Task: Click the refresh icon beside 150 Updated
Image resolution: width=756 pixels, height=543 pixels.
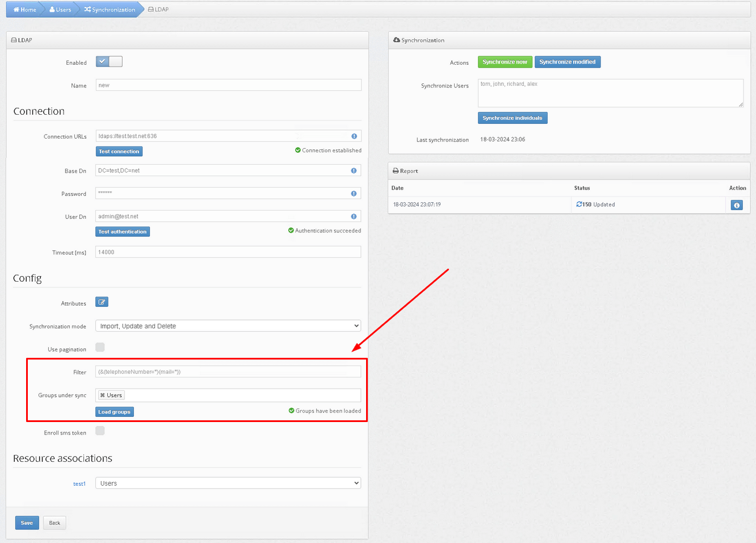Action: coord(579,204)
